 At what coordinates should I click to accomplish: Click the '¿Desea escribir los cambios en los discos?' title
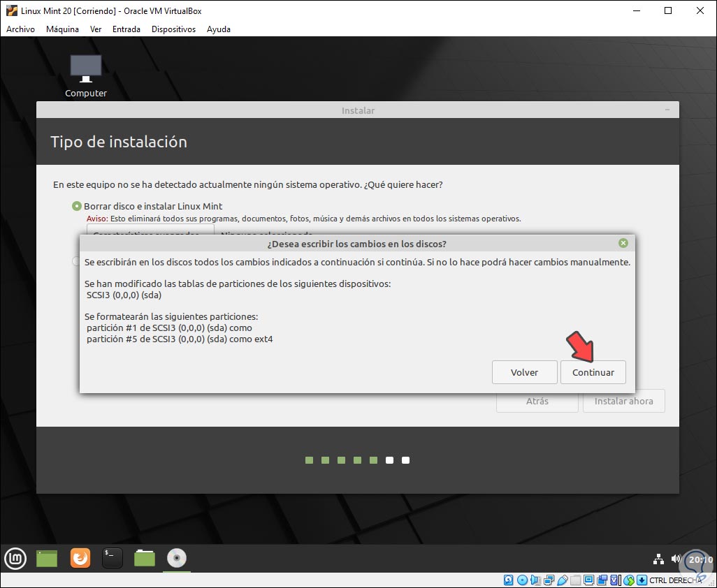click(x=356, y=244)
